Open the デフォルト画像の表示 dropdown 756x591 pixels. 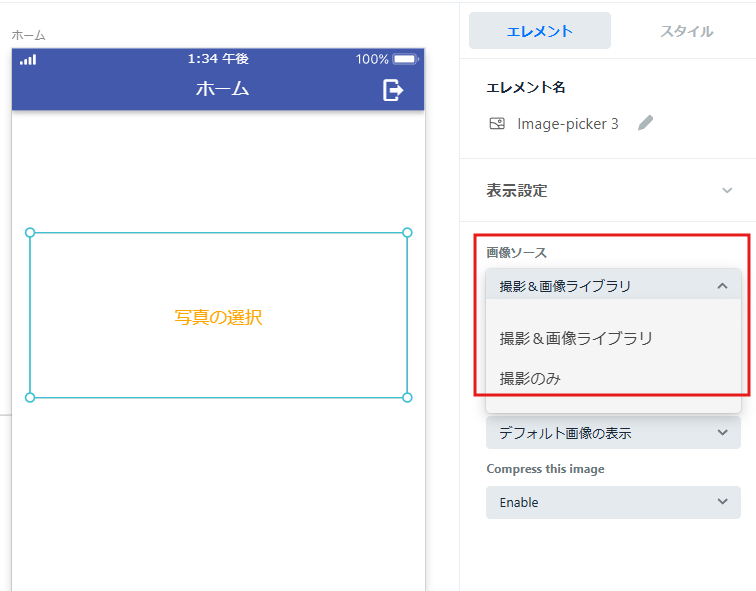pos(613,433)
